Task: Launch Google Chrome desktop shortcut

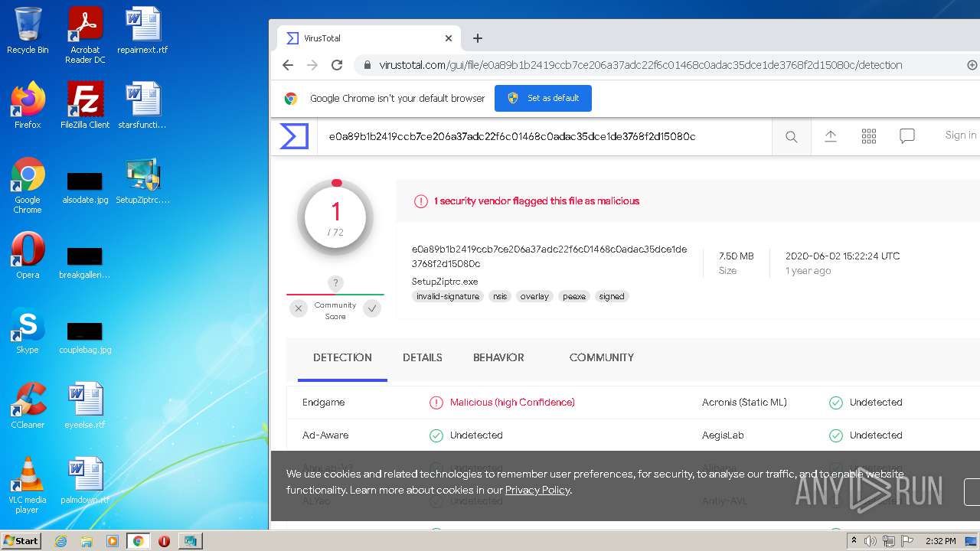Action: (28, 186)
